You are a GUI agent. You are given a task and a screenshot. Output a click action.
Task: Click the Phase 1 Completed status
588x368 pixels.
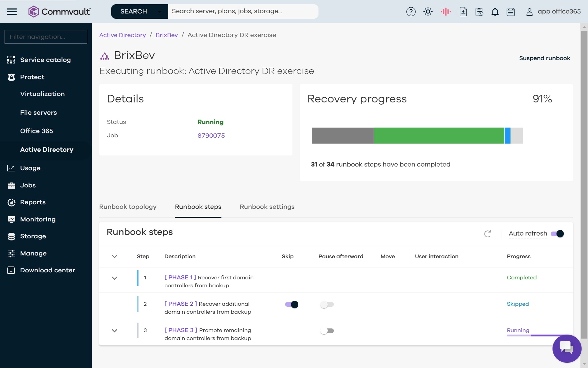(522, 278)
